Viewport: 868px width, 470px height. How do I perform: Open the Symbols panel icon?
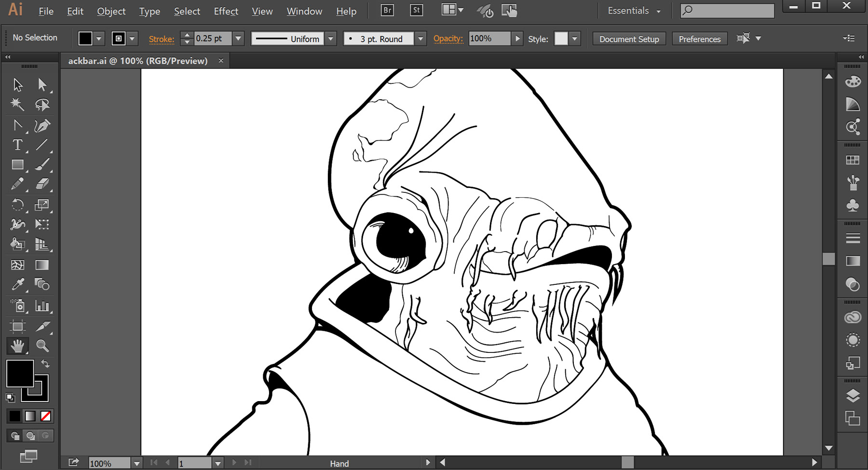tap(853, 205)
